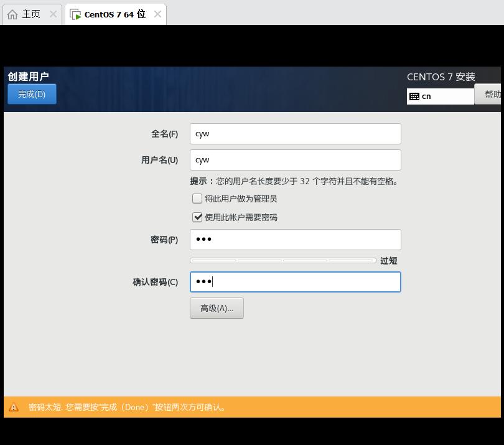Click into the 全名(F) full name field
This screenshot has height=445, width=504.
[x=296, y=134]
